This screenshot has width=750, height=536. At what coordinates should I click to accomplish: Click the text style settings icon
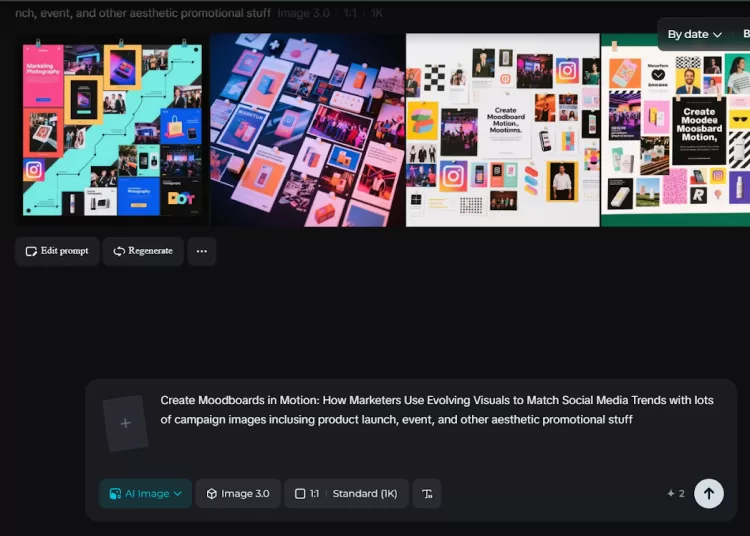point(427,493)
